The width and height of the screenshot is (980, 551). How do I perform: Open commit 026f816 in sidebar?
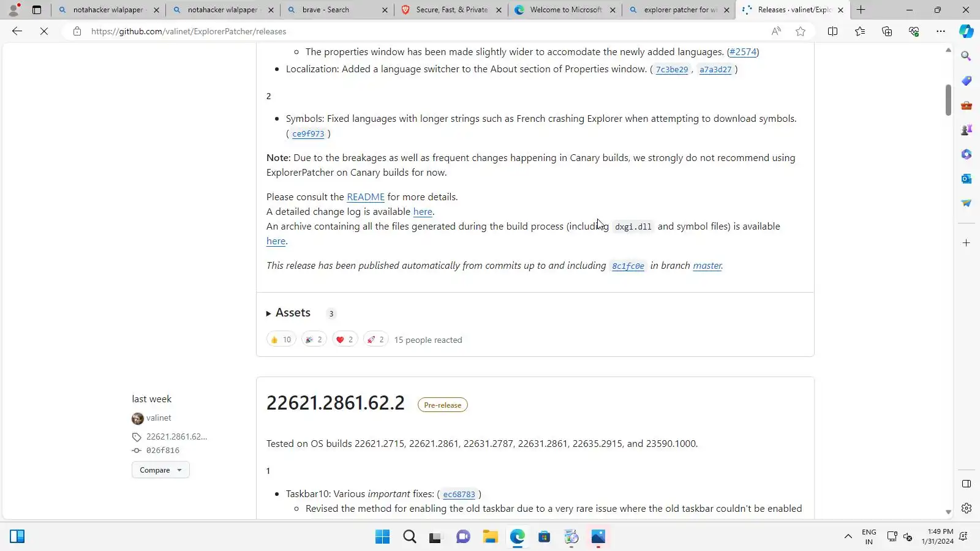163,451
